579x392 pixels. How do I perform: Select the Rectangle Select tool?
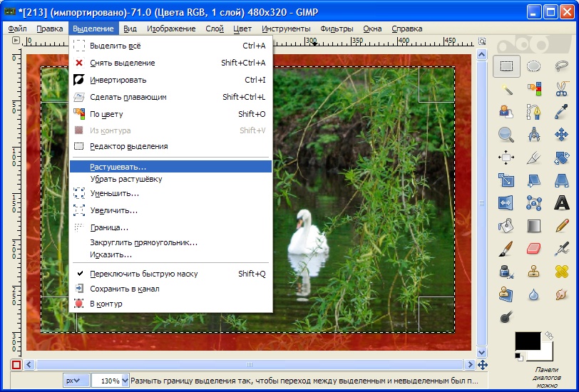point(506,66)
